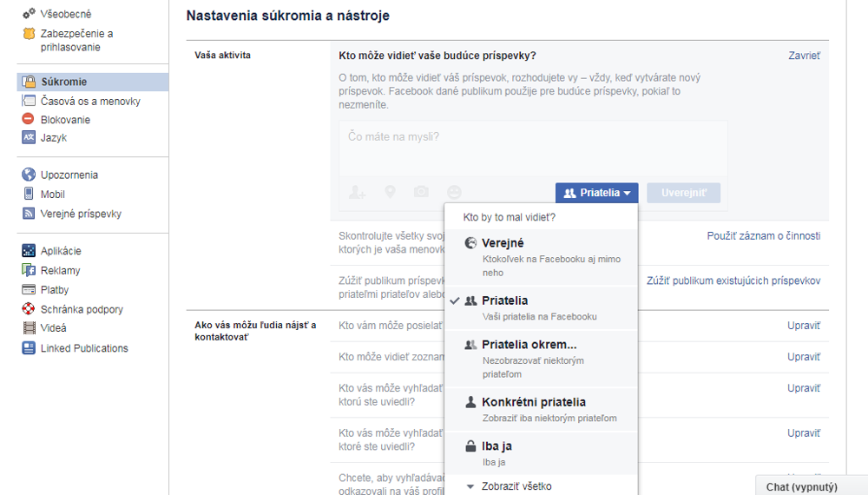Viewport: 868px width, 495px height.
Task: Open Upozornenia settings in sidebar
Action: click(x=69, y=175)
